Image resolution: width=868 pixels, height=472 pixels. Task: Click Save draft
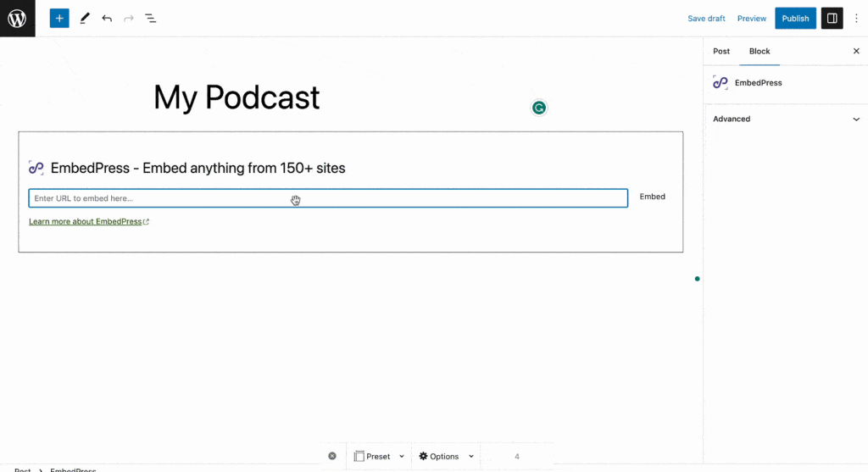coord(706,19)
